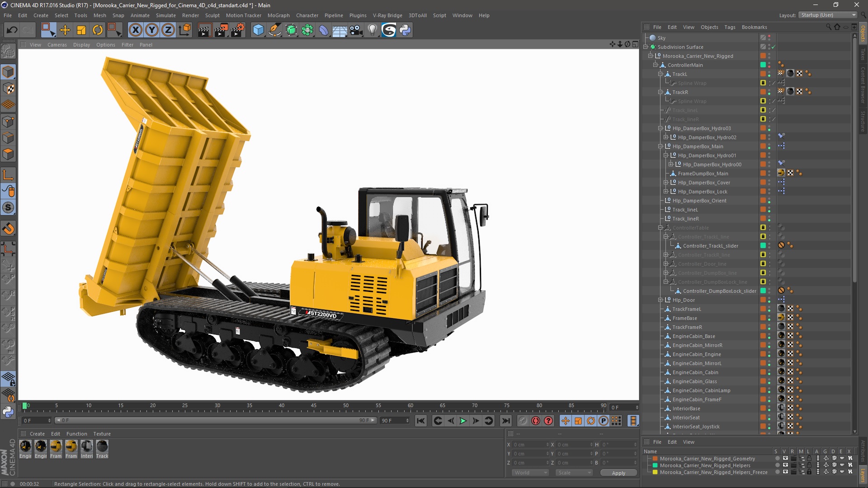Select the Move tool
The image size is (868, 488).
point(65,30)
